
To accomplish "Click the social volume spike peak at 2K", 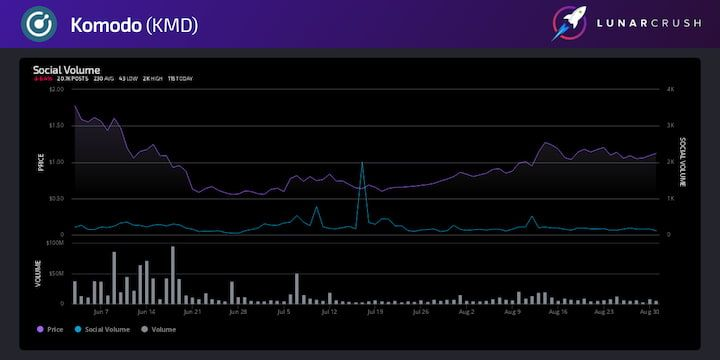I will click(x=362, y=163).
